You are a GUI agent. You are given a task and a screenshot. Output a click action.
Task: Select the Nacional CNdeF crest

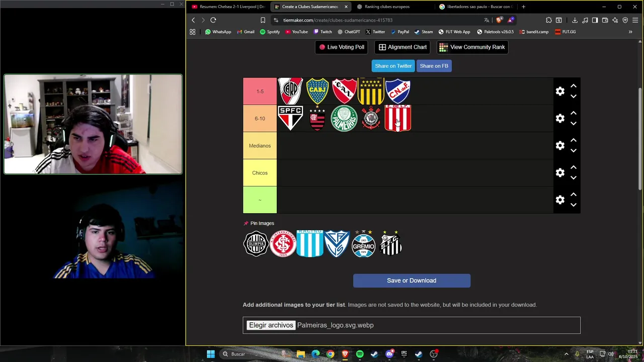398,91
